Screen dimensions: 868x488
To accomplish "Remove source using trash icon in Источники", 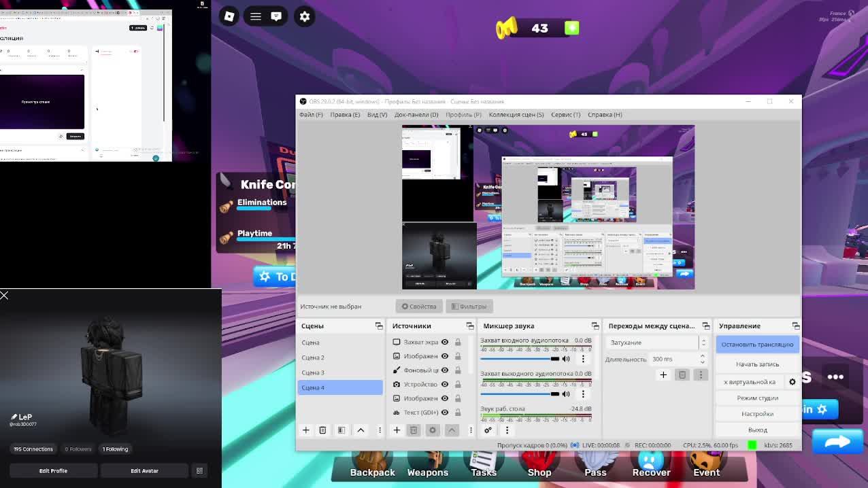I will coord(414,430).
